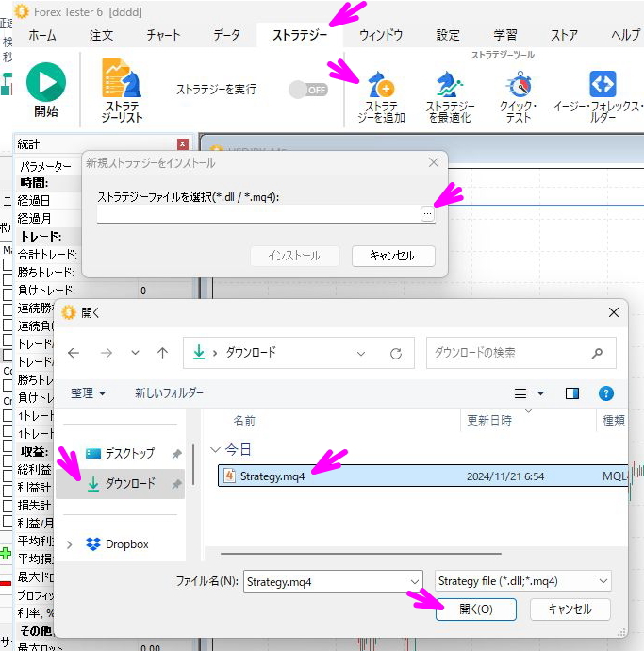
Task: Open the Strategy file type filter dropdown
Action: [522, 581]
